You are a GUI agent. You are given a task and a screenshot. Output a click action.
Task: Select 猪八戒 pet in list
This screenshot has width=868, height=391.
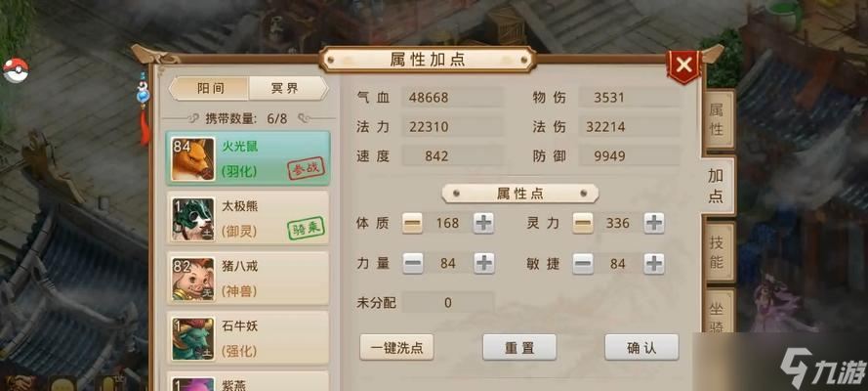tap(248, 278)
